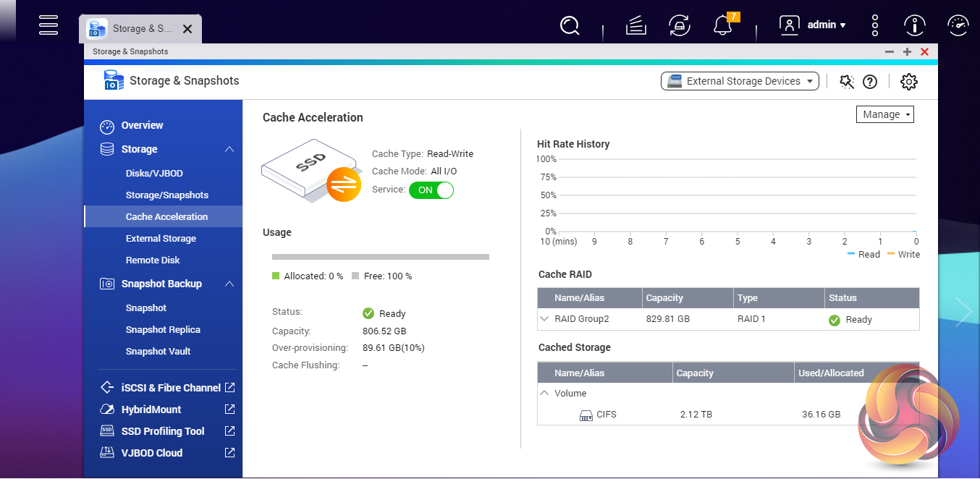Open the main hamburger menu
Image resolution: width=980 pixels, height=479 pixels.
(48, 24)
